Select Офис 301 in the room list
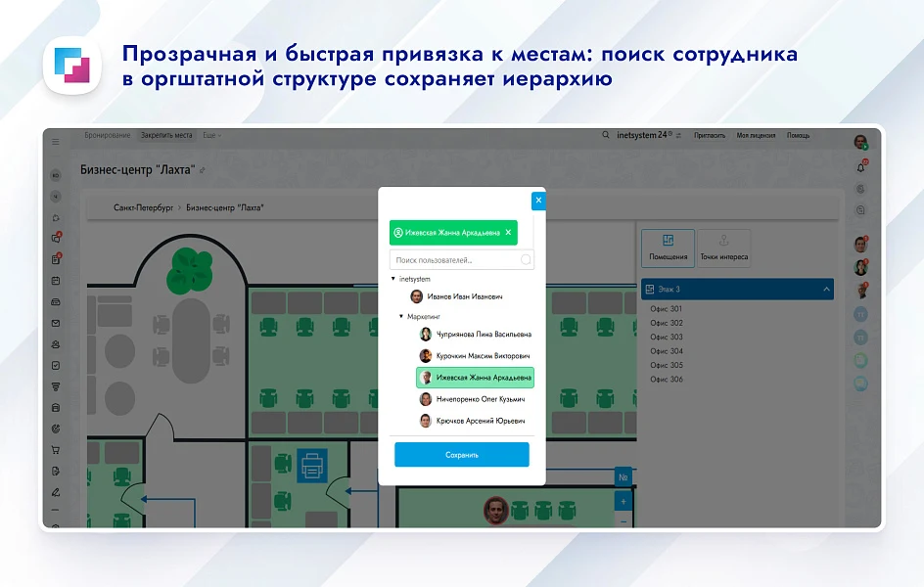 (666, 308)
